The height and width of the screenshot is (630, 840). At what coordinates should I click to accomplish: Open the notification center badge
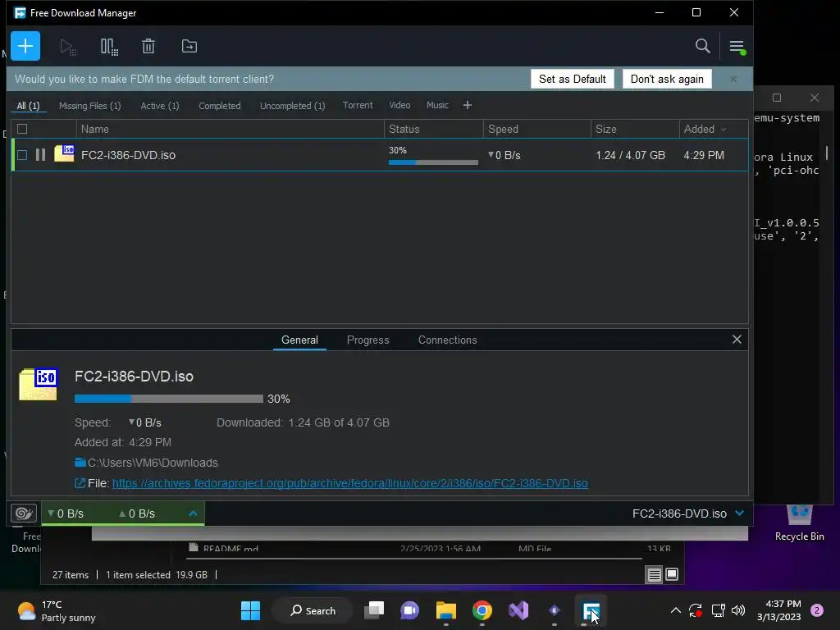pyautogui.click(x=816, y=610)
